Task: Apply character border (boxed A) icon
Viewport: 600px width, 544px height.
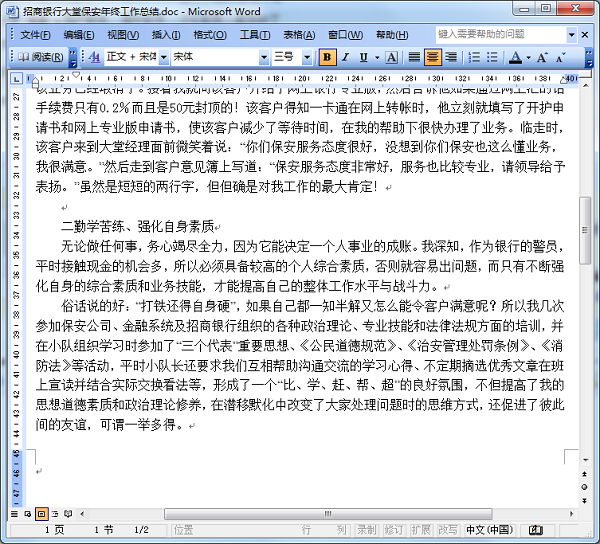Action: [391, 57]
